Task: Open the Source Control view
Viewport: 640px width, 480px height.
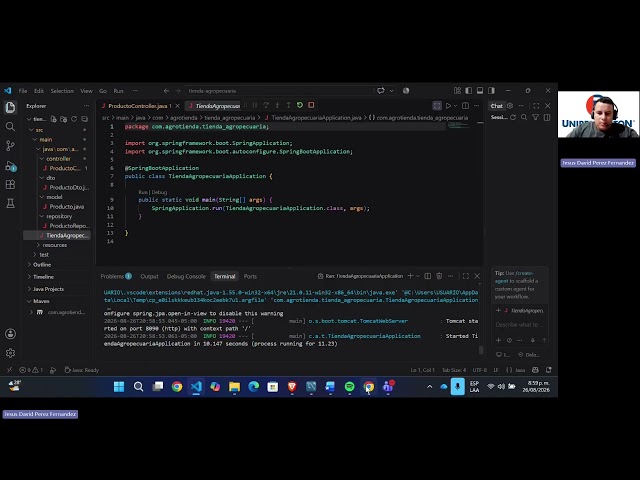Action: click(10, 146)
